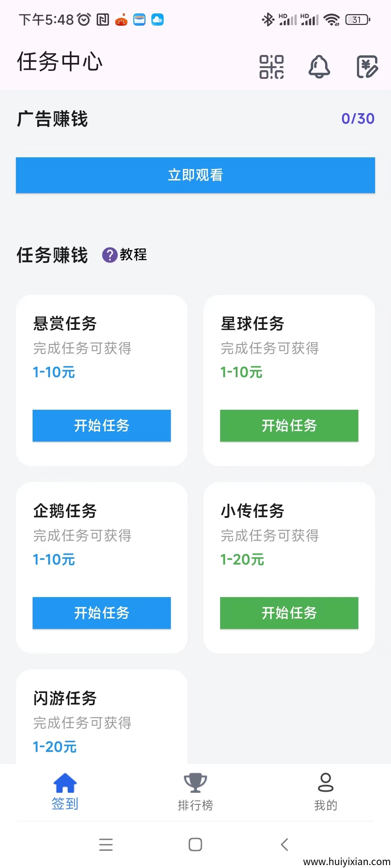Start the 星球任务 task
Screen dimensions: 391x868
[x=289, y=425]
